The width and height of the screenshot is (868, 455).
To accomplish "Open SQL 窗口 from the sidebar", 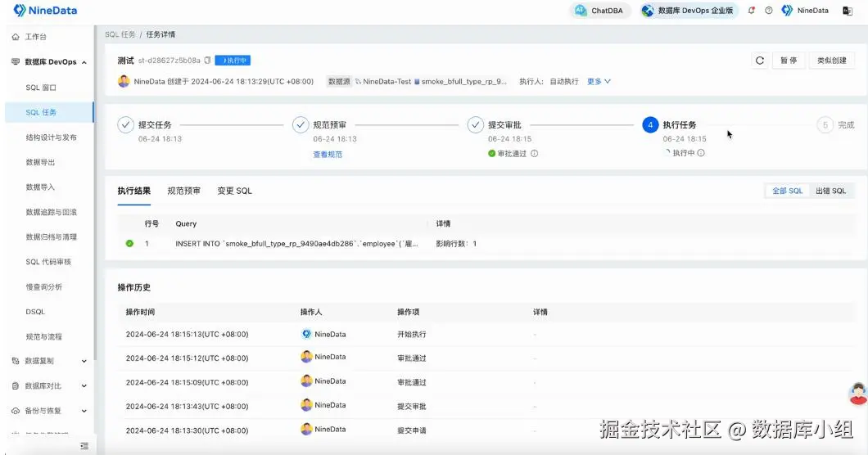I will (41, 88).
